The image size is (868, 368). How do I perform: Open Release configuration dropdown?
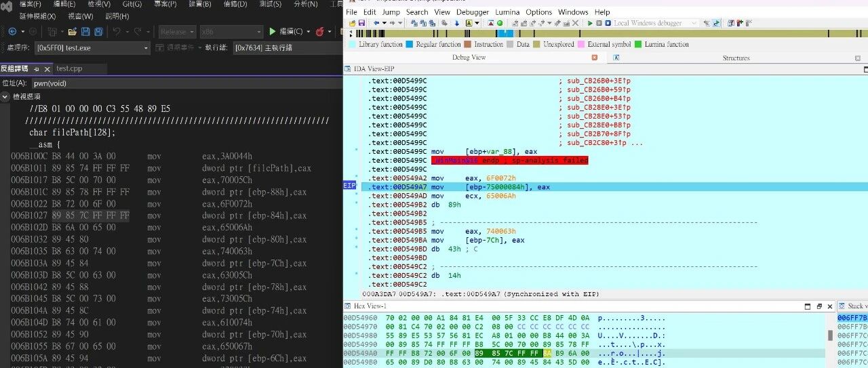click(x=178, y=32)
